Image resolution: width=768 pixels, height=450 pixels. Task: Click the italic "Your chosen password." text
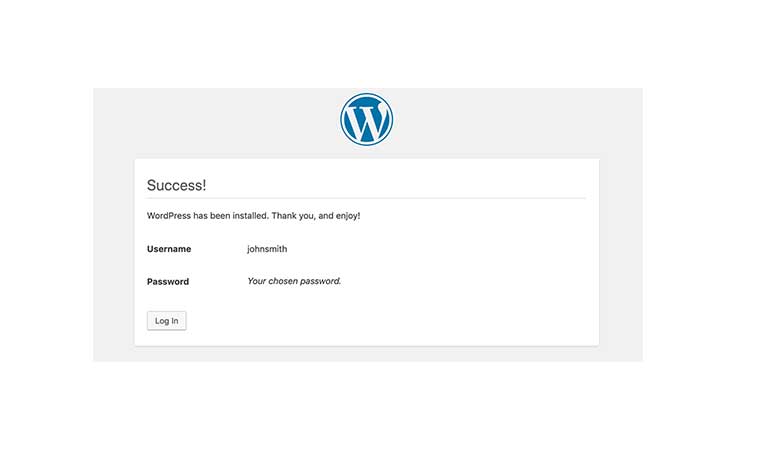[x=294, y=281]
